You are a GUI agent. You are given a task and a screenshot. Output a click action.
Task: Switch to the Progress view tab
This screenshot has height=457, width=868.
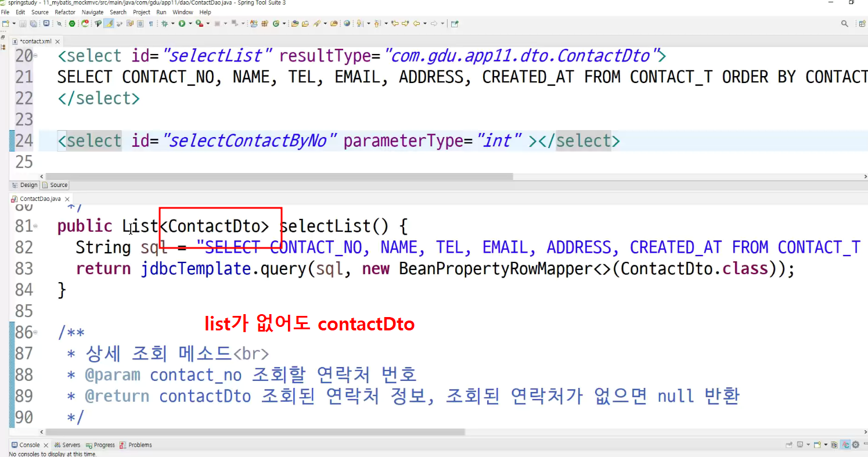point(100,445)
